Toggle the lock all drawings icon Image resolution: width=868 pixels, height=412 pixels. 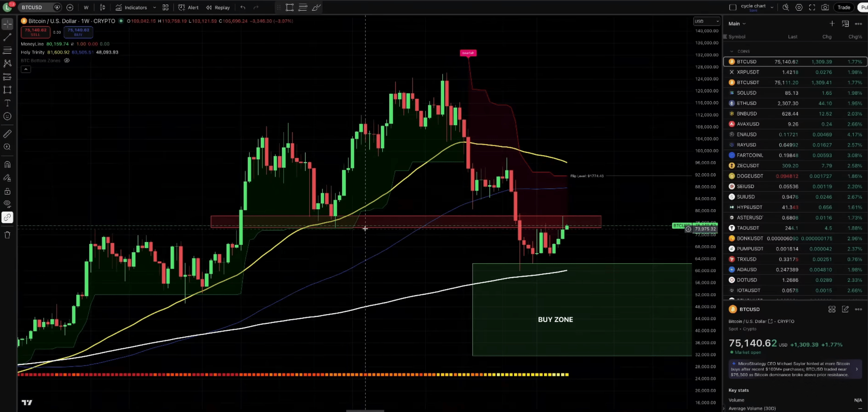[x=7, y=191]
